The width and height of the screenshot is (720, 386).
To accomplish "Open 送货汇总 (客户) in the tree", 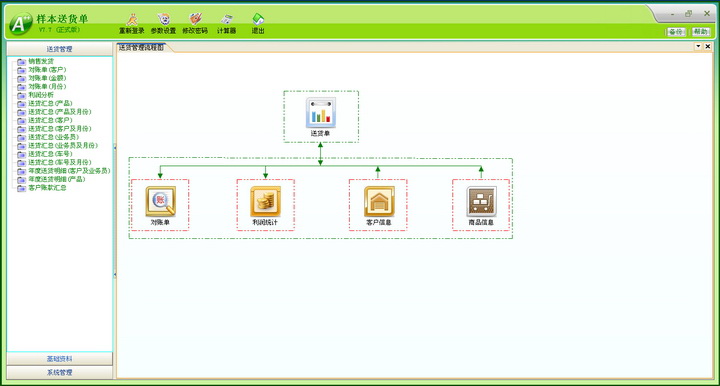I will click(x=50, y=120).
